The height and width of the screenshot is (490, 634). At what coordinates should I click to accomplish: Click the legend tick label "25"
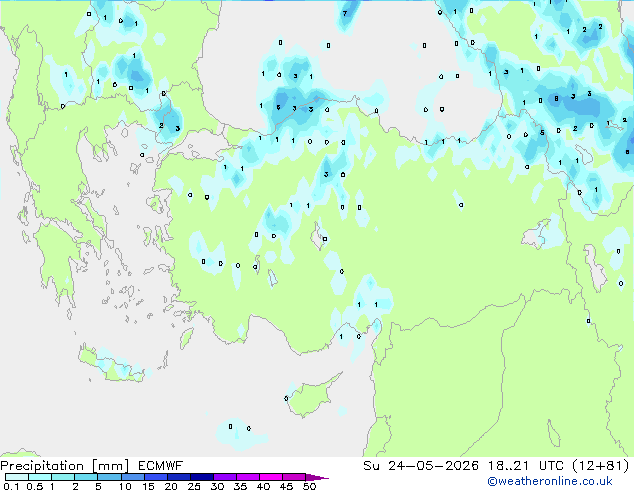click(194, 486)
